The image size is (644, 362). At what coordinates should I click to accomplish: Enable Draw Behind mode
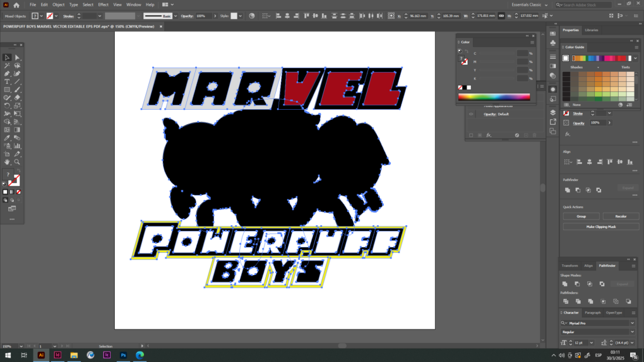click(x=12, y=201)
